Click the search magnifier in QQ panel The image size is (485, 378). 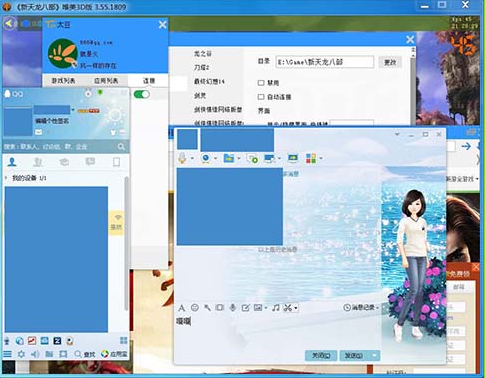tap(121, 147)
